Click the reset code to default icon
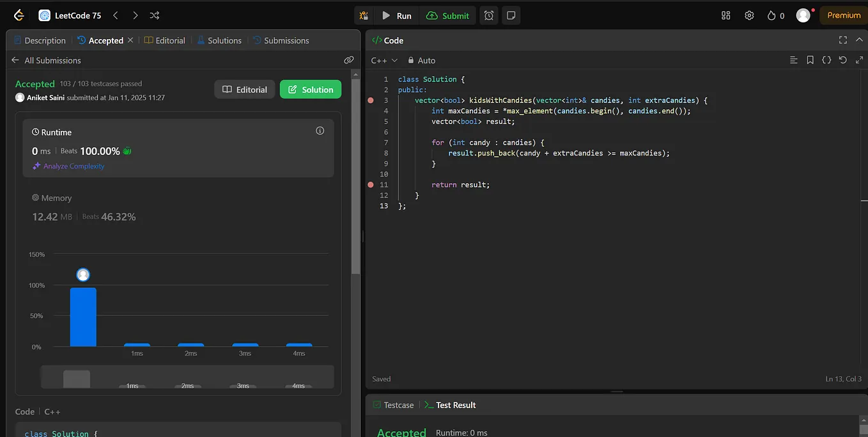Screen dimensions: 868x437 [843, 60]
